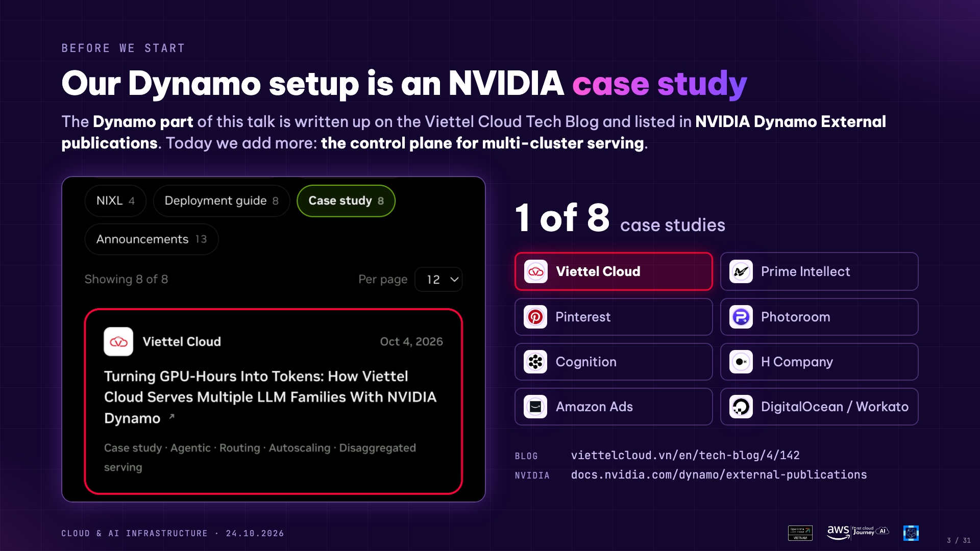Select the NIXL filter tab

point(116,201)
